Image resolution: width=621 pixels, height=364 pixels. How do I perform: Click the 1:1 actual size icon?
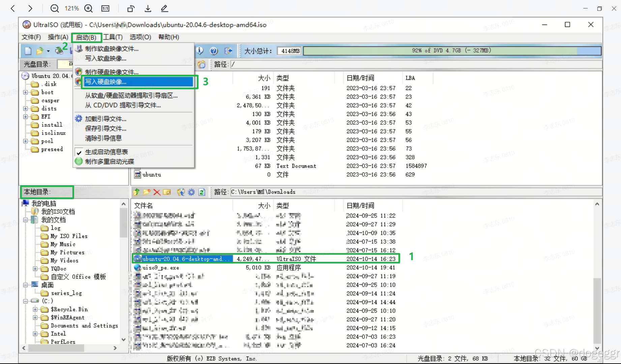click(106, 8)
